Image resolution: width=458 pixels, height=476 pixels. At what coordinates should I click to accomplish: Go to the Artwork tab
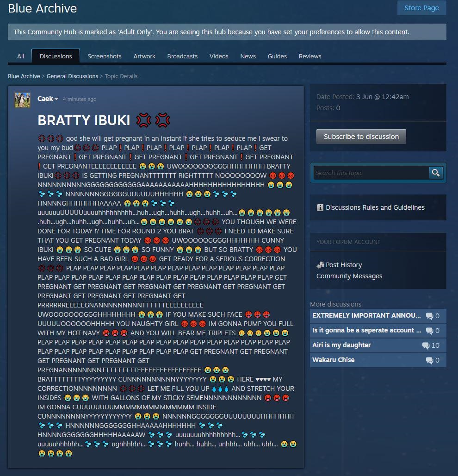click(144, 56)
